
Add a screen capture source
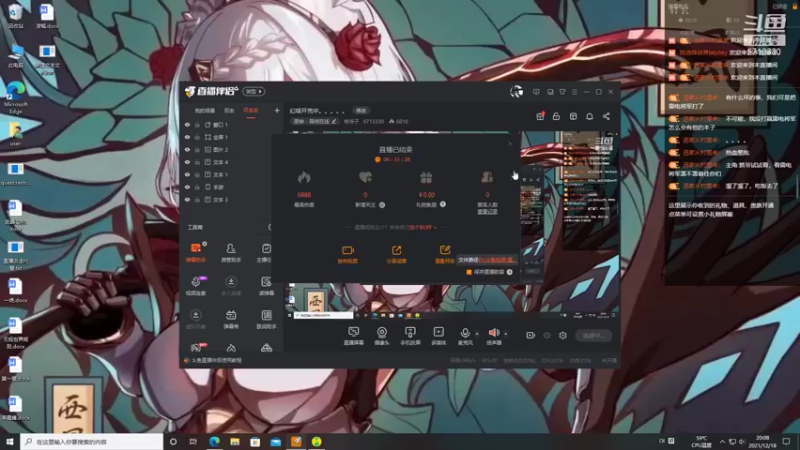353,336
